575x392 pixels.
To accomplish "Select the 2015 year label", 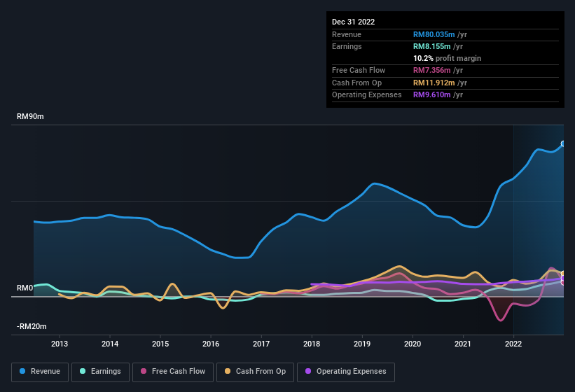I will (x=160, y=344).
